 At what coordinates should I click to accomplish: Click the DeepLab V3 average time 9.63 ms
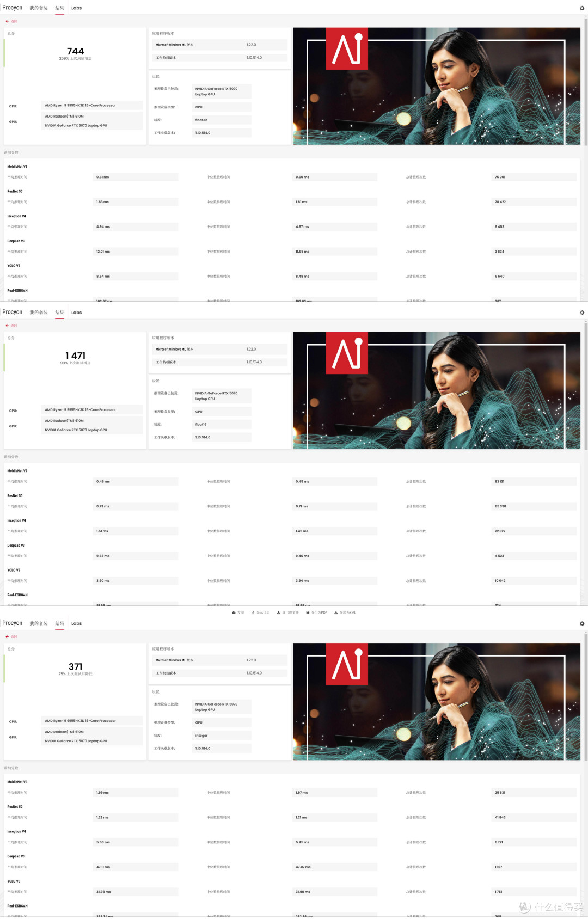[x=136, y=556]
